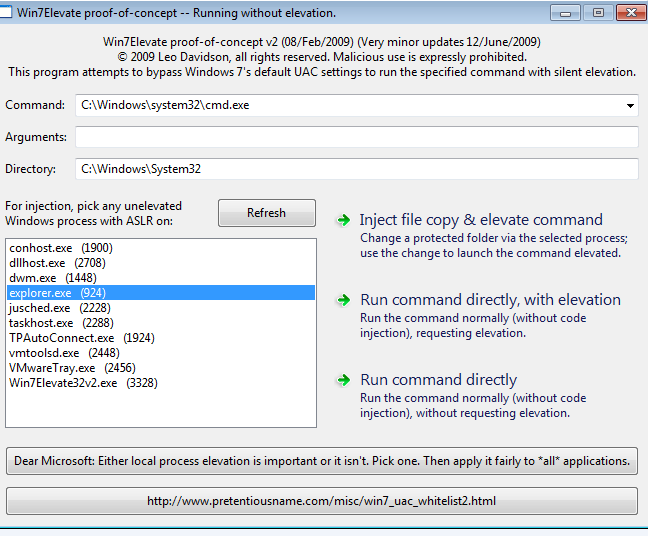Select VMwareTray.exe (2456) in process list

click(161, 368)
